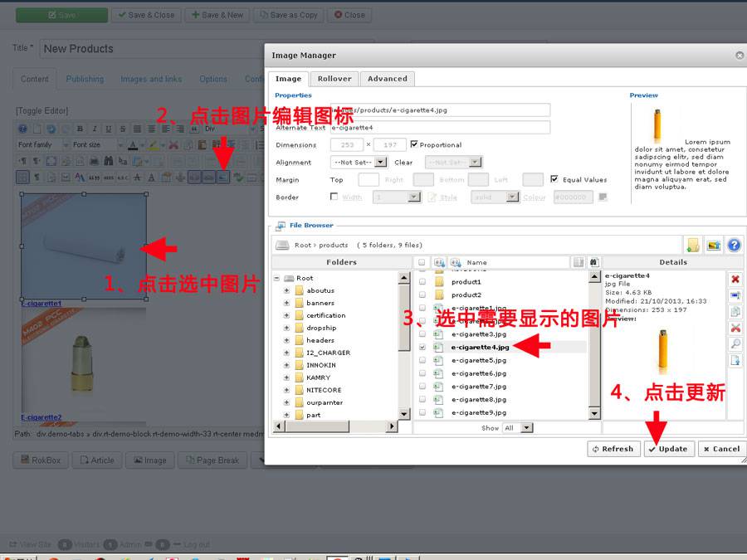Apply bold formatting in the editor toolbar

[x=80, y=129]
